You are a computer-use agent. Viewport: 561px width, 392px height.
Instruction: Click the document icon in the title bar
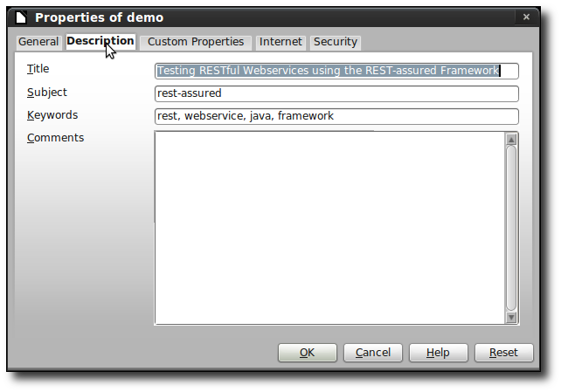pyautogui.click(x=21, y=17)
